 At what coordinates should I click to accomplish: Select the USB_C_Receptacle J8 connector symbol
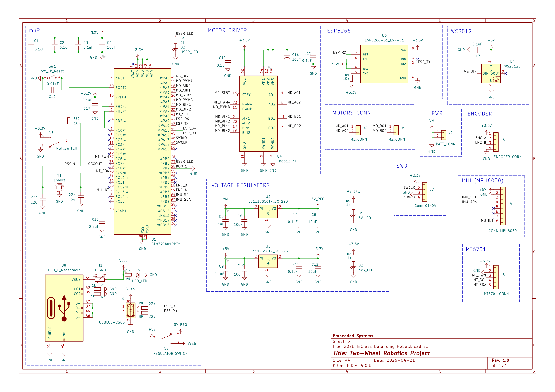(64, 308)
